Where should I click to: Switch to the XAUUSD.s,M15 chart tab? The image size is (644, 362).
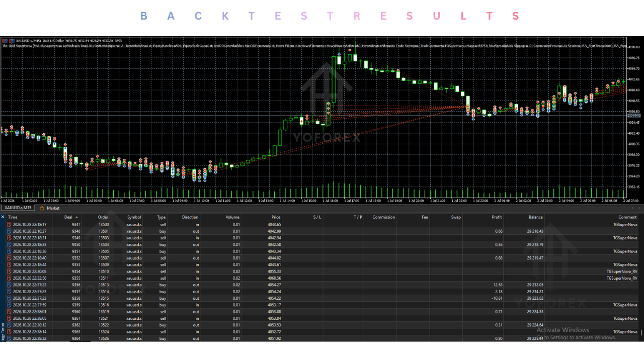(18, 208)
